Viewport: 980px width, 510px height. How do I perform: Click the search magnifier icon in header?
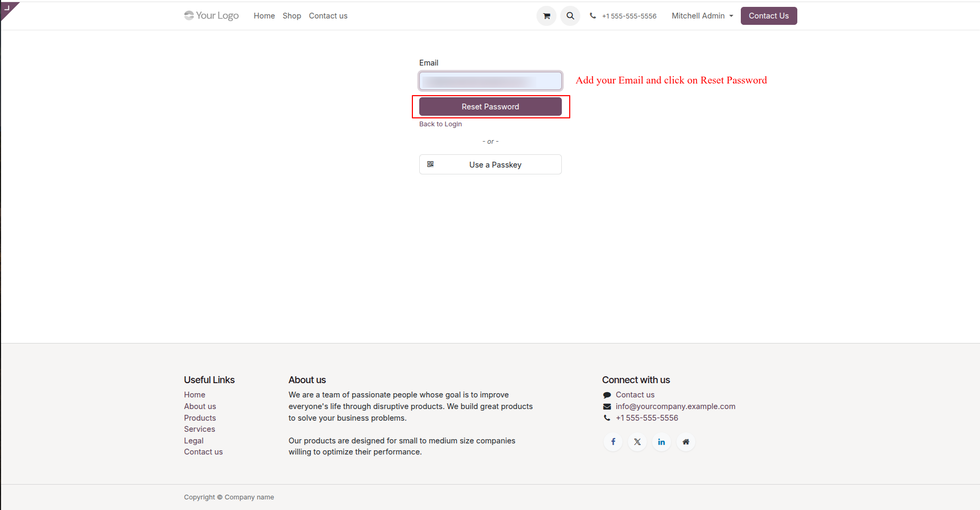(x=570, y=16)
